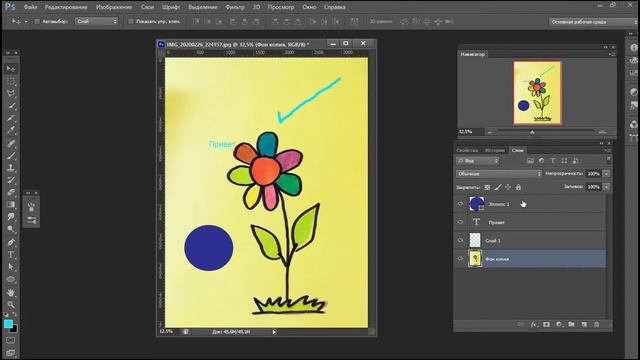This screenshot has height=360, width=640.
Task: Open the Layers panel flyout menu
Action: pos(607,150)
